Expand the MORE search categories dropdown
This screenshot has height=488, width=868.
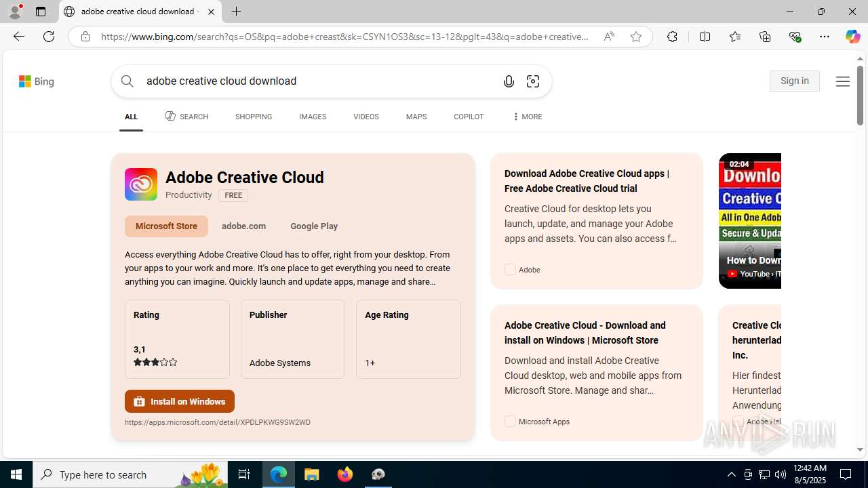527,117
